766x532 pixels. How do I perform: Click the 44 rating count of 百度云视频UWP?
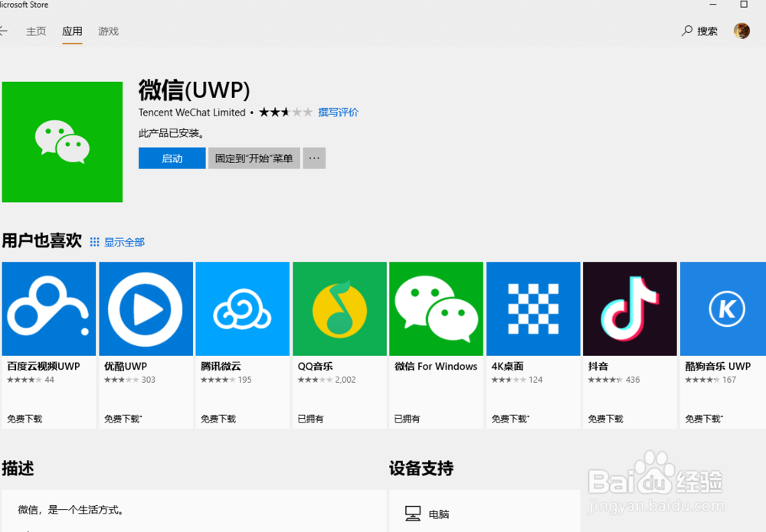[x=49, y=380]
